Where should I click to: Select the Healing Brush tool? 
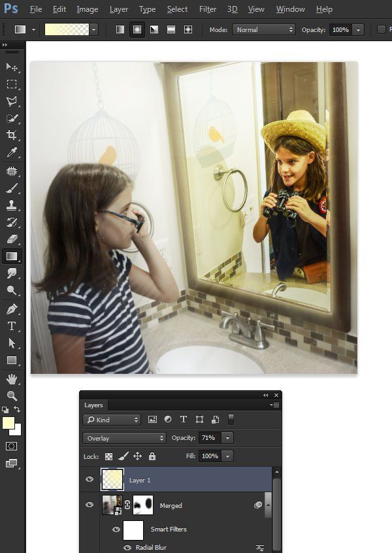pos(12,171)
